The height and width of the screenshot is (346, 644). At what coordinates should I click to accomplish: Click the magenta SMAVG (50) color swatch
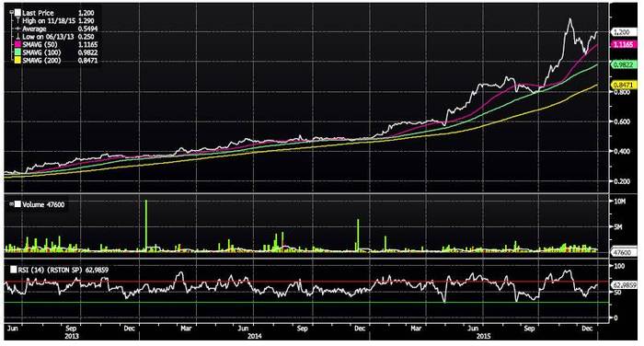click(x=17, y=44)
